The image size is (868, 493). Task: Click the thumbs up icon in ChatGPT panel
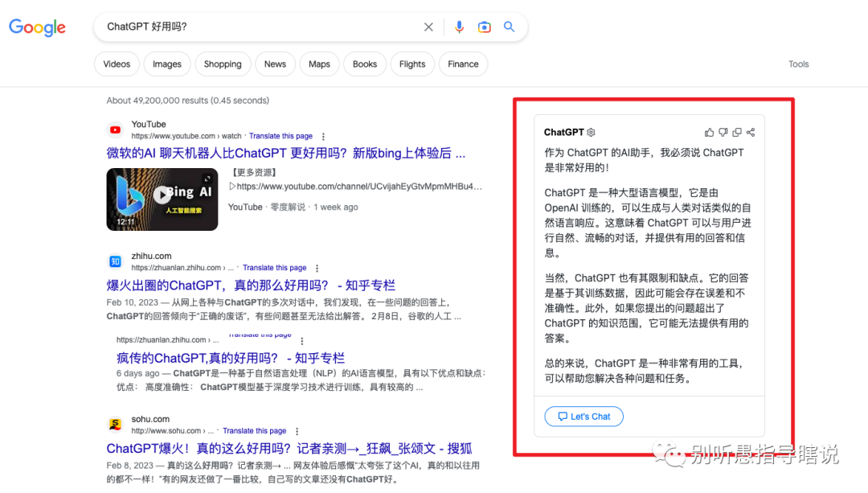709,133
